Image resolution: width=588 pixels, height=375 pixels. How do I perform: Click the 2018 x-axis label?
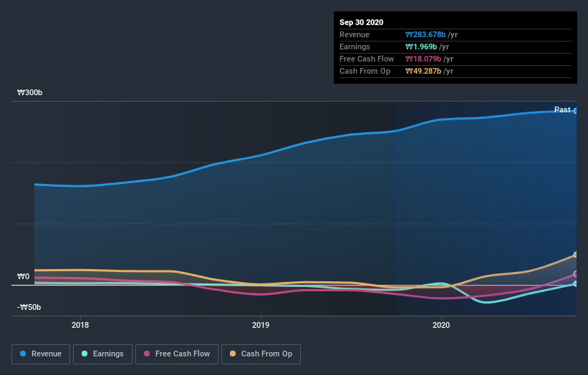tap(80, 325)
